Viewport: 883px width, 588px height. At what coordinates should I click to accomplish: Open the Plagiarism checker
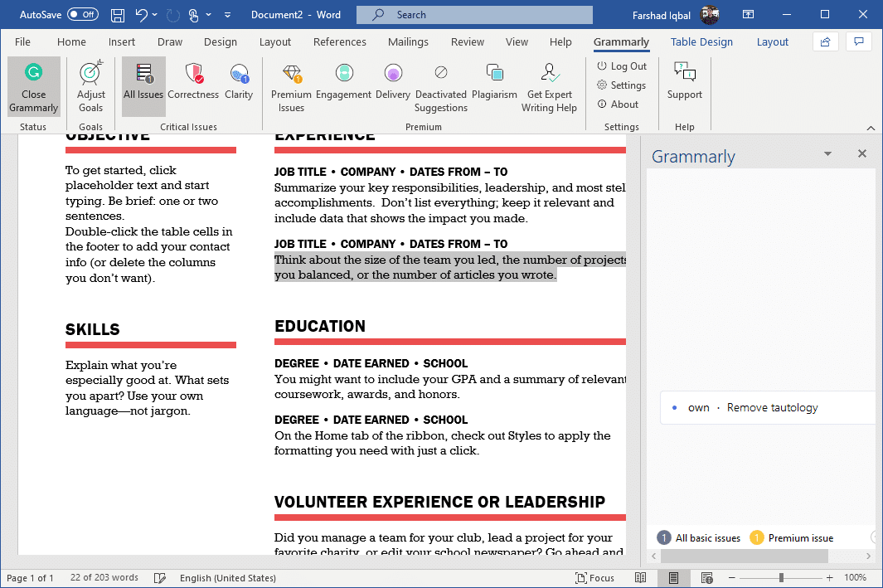[x=494, y=75]
